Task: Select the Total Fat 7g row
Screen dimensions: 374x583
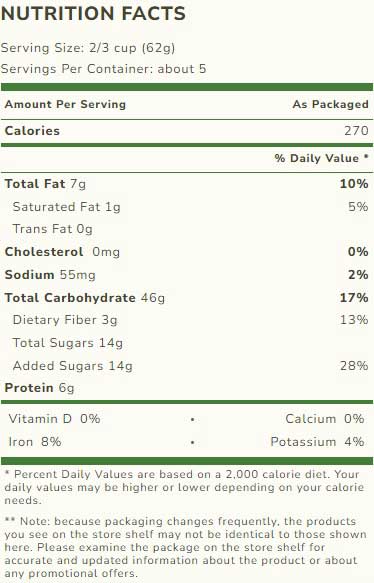Action: pos(187,184)
